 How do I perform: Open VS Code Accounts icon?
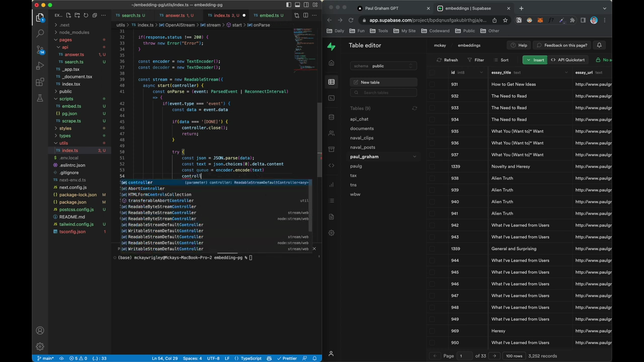[x=40, y=330]
